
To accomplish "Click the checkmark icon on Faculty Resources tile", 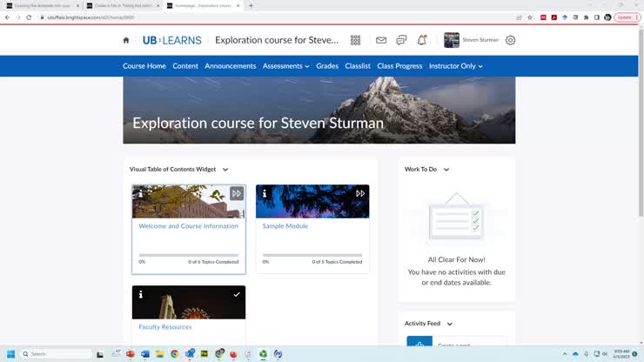I will click(x=237, y=295).
